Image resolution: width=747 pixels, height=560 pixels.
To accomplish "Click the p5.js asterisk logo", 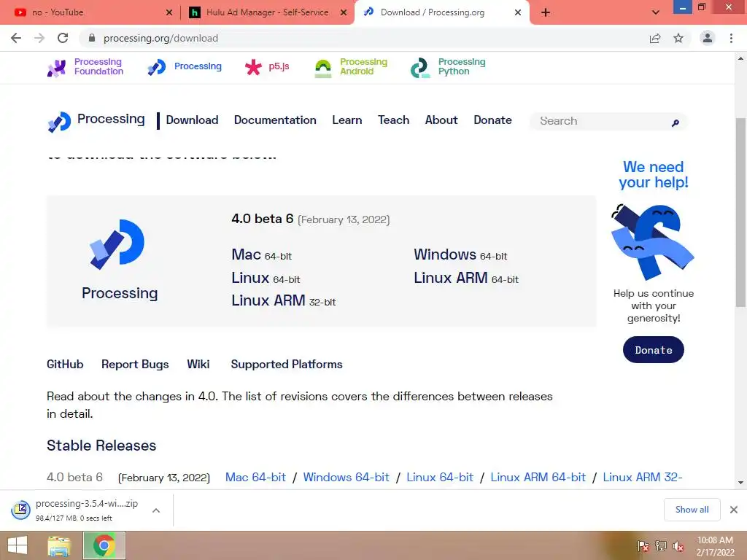I will (x=253, y=67).
